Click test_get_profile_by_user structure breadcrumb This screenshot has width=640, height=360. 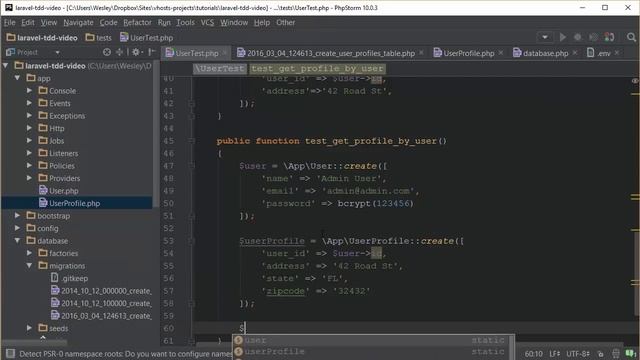click(318, 69)
